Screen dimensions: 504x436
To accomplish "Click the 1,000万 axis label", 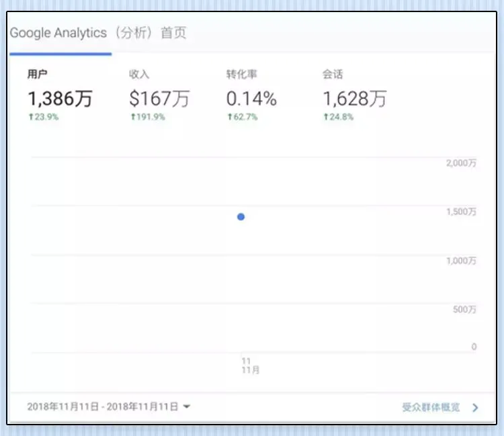I will pos(461,261).
